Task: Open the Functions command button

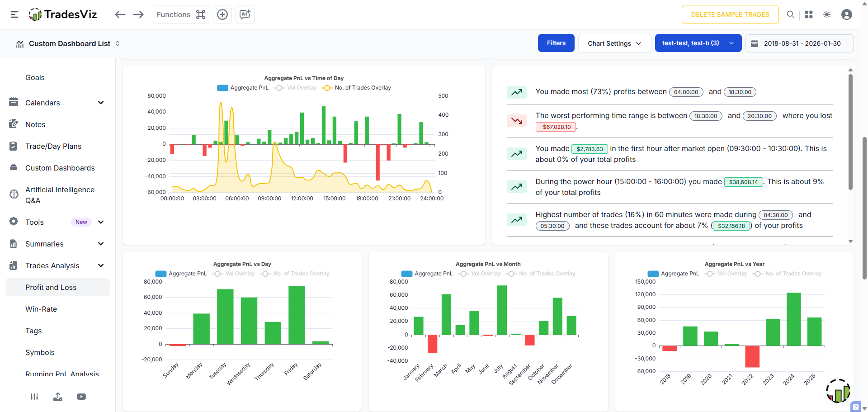Action: pyautogui.click(x=181, y=14)
